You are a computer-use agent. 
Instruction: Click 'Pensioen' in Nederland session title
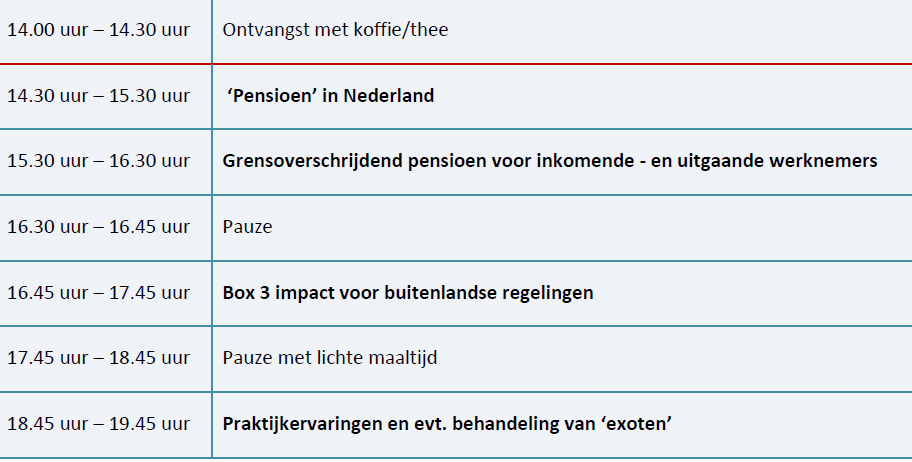pos(330,96)
